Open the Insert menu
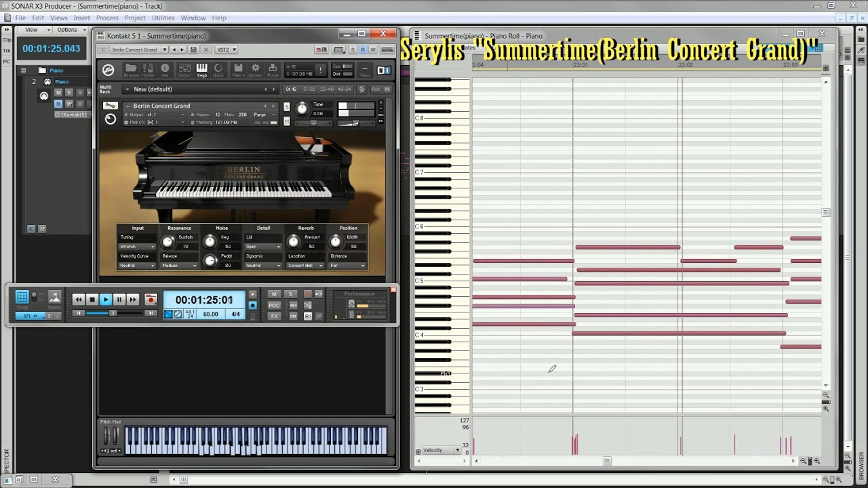This screenshot has height=488, width=868. (81, 18)
